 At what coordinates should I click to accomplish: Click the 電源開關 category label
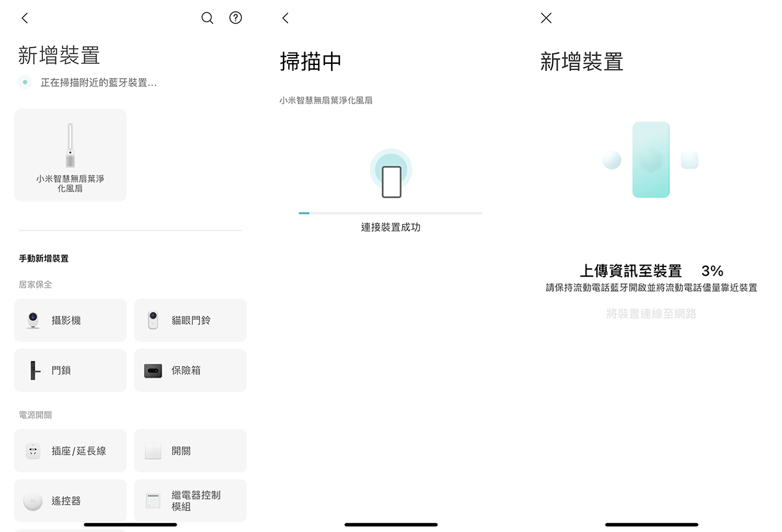tap(35, 415)
